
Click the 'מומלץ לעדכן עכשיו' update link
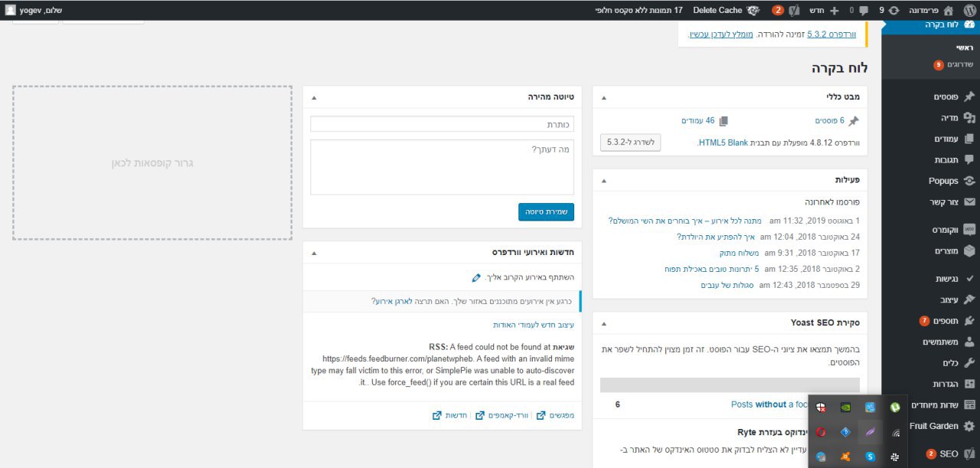tap(721, 34)
